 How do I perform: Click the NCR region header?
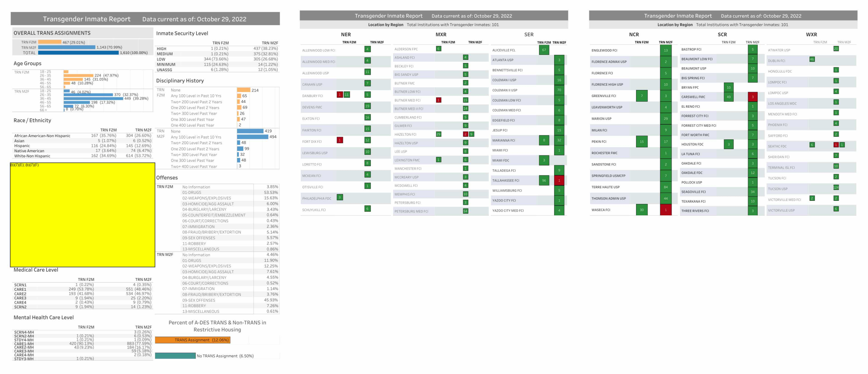pos(634,34)
